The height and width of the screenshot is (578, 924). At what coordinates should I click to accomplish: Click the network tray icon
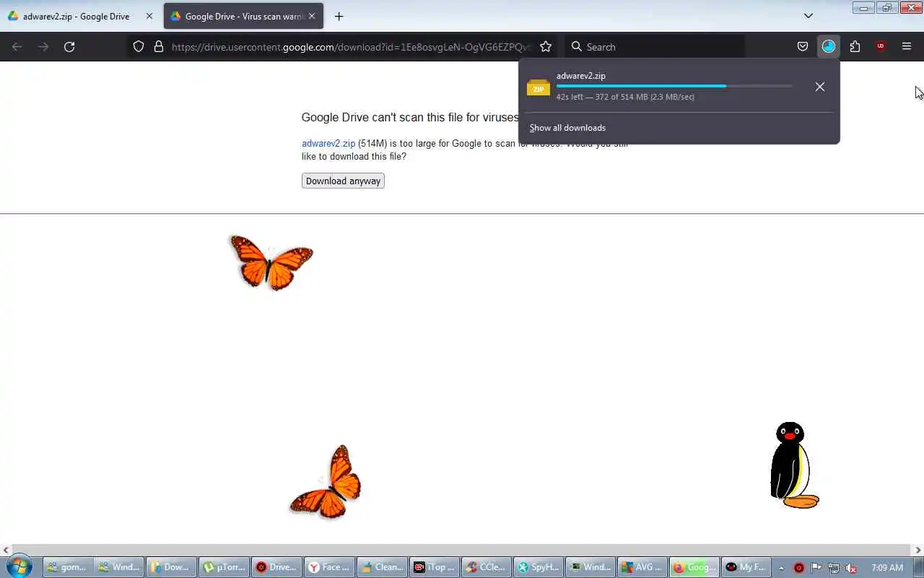tap(834, 568)
